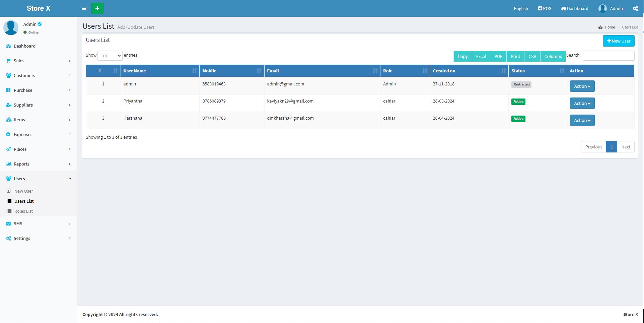Toggle sort on the Status column
644x323 pixels.
coord(537,71)
